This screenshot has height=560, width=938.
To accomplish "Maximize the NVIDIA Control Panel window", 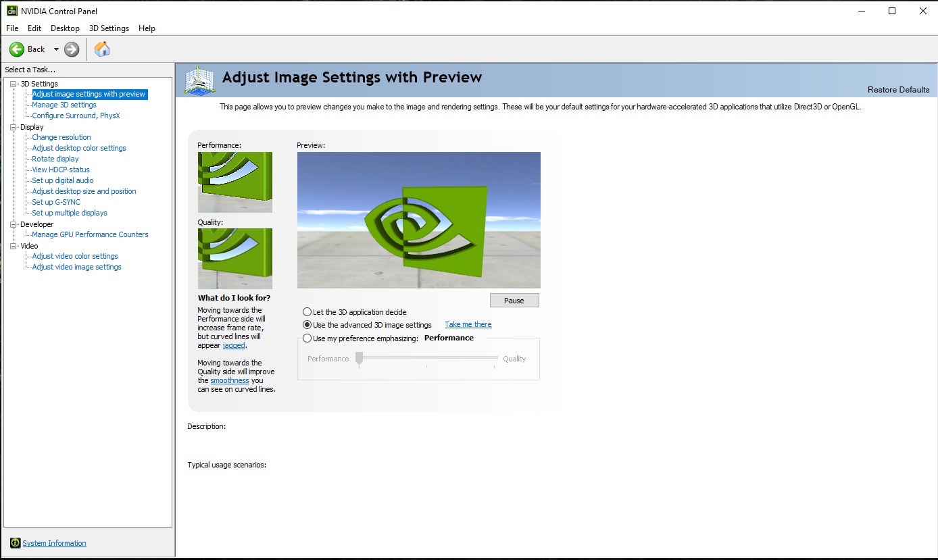I will 892,11.
